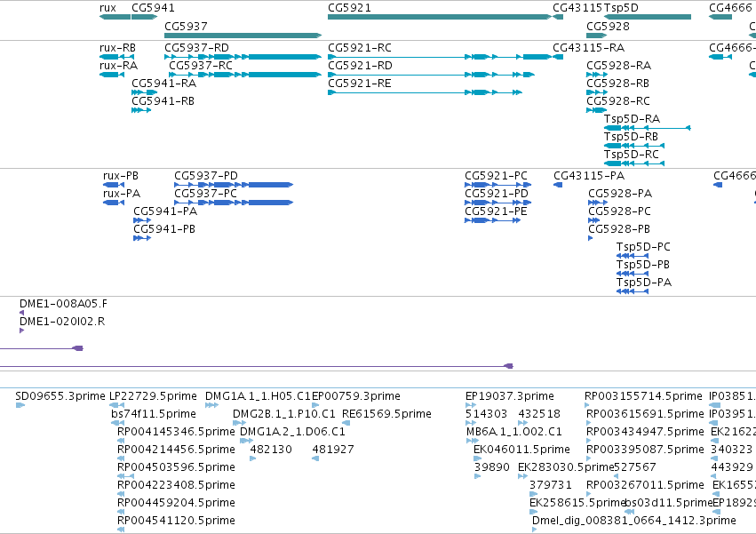756x534 pixels.
Task: Select bs74f11.5prime feature
Action: pos(118,423)
